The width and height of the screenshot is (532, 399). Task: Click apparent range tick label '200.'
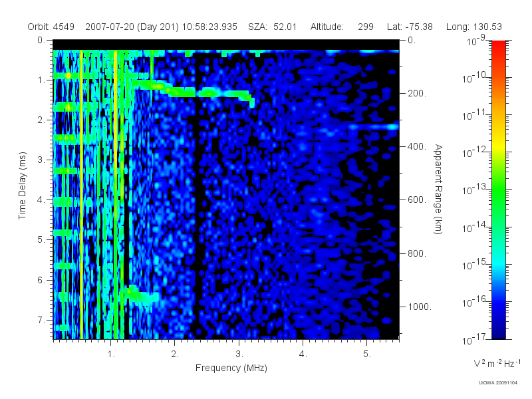tap(416, 93)
